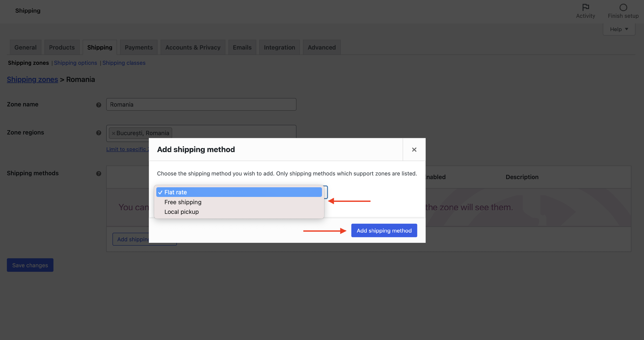Go to Shipping classes section

(124, 63)
